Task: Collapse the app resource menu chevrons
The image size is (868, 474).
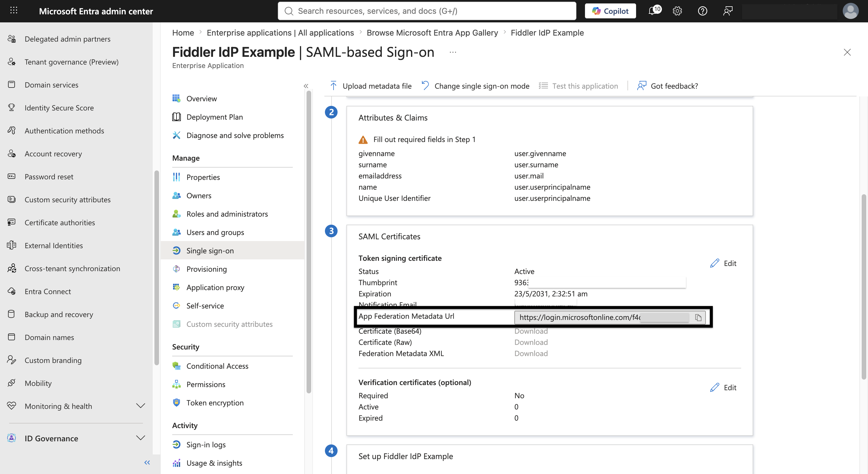Action: pos(306,86)
